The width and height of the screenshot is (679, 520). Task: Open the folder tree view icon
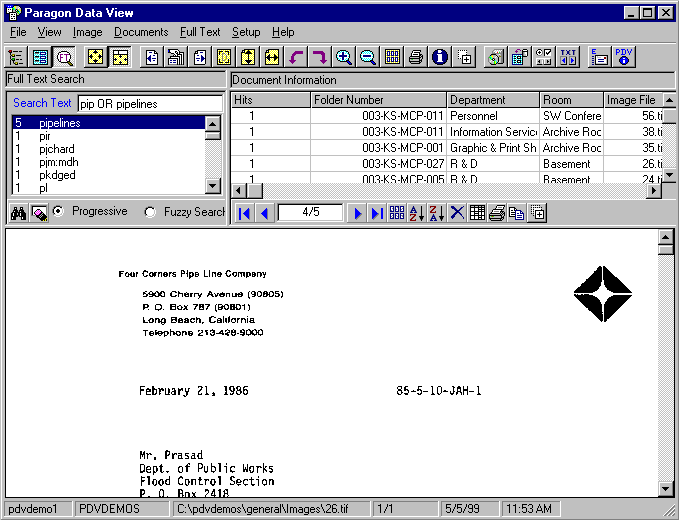(16, 57)
